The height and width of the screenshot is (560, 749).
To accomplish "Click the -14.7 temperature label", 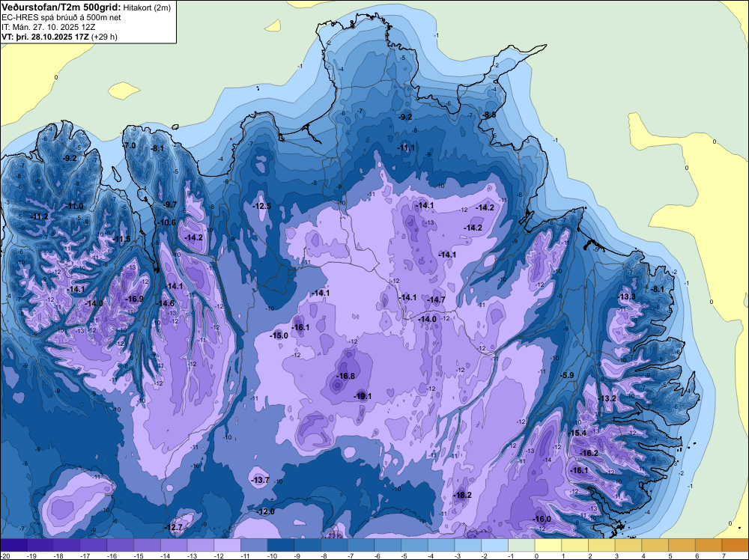I will 436,299.
